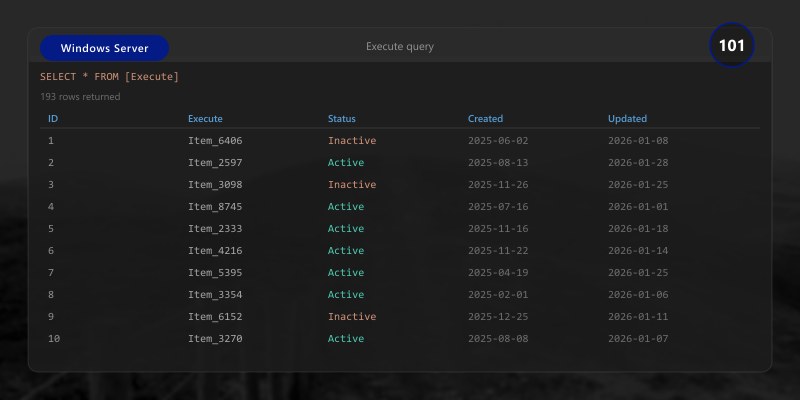Click created date 2025-11-26

[498, 184]
